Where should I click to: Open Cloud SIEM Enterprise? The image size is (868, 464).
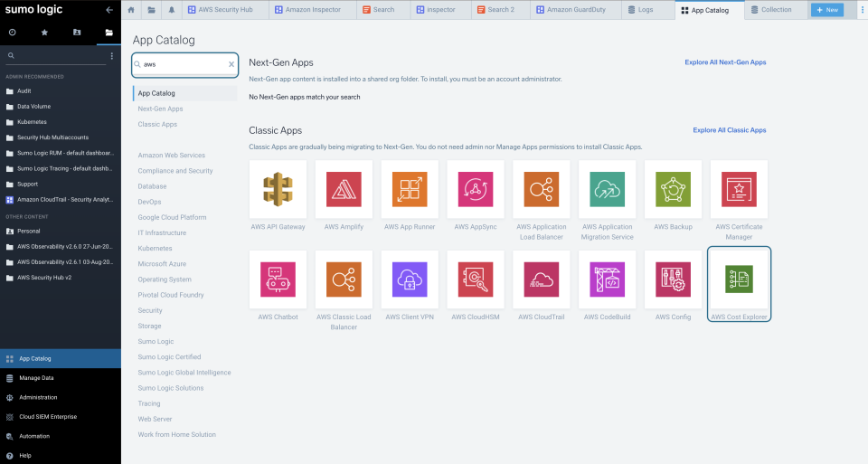[61, 416]
